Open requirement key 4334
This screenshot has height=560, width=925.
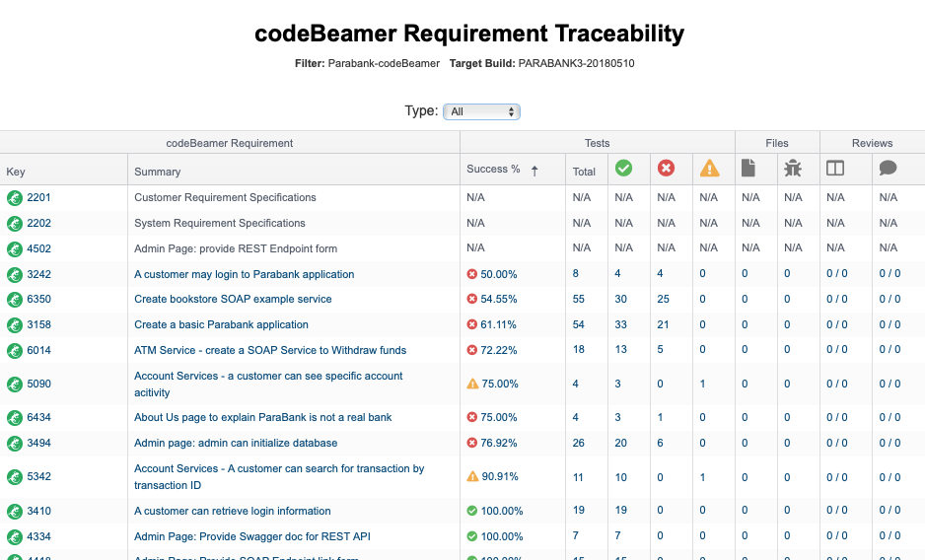pyautogui.click(x=38, y=536)
